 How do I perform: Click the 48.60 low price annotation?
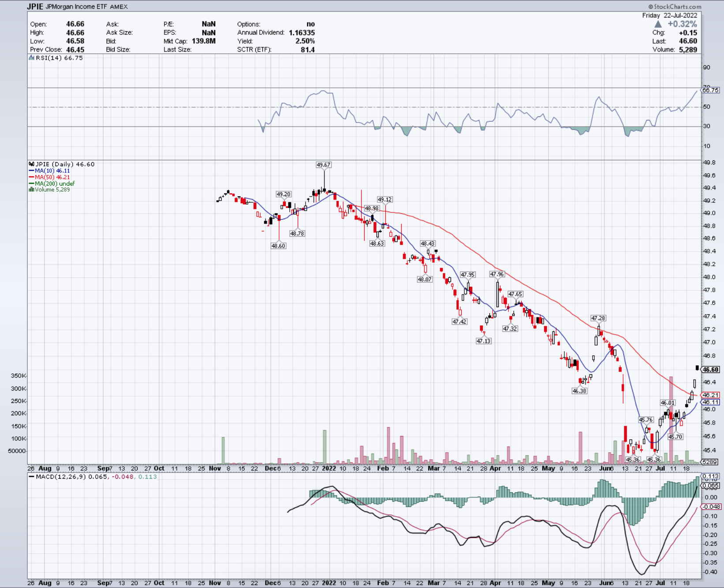[278, 246]
